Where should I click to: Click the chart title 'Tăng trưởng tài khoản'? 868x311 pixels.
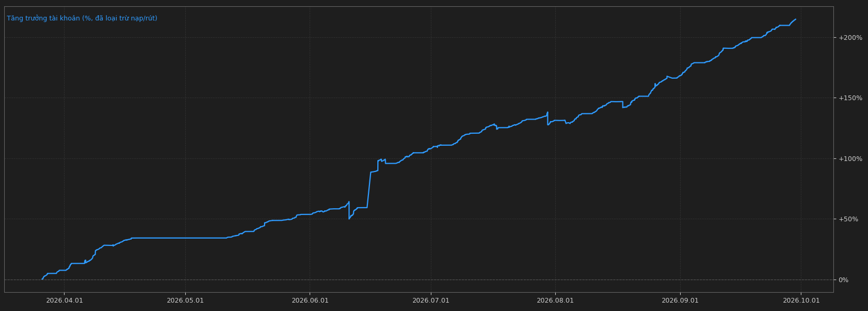tap(82, 18)
